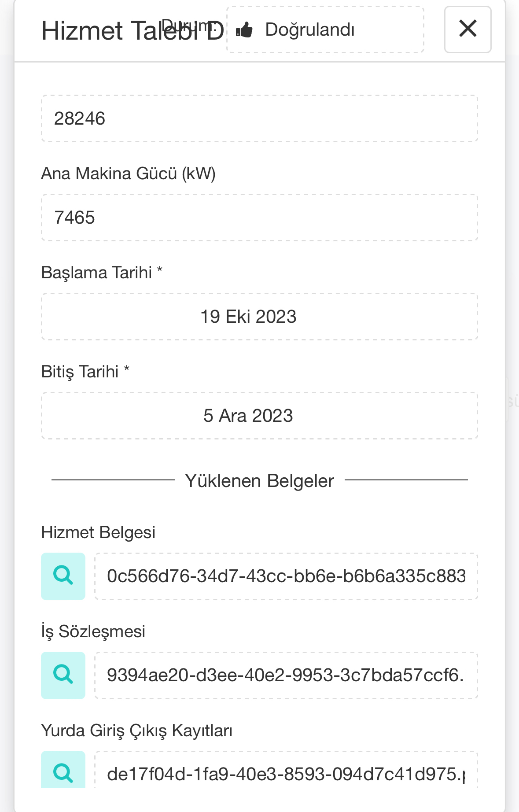The image size is (519, 812).
Task: Open the Bitiş Tarihi date 5 Ara 2023
Action: (x=260, y=416)
